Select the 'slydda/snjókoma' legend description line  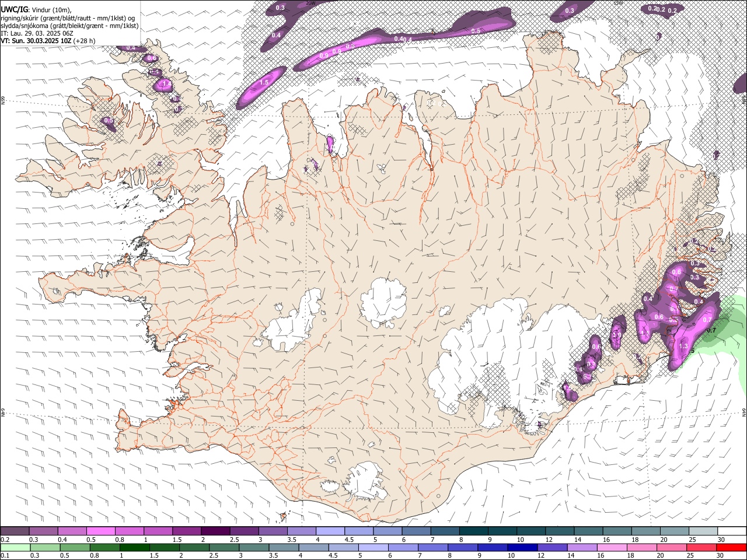(70, 26)
